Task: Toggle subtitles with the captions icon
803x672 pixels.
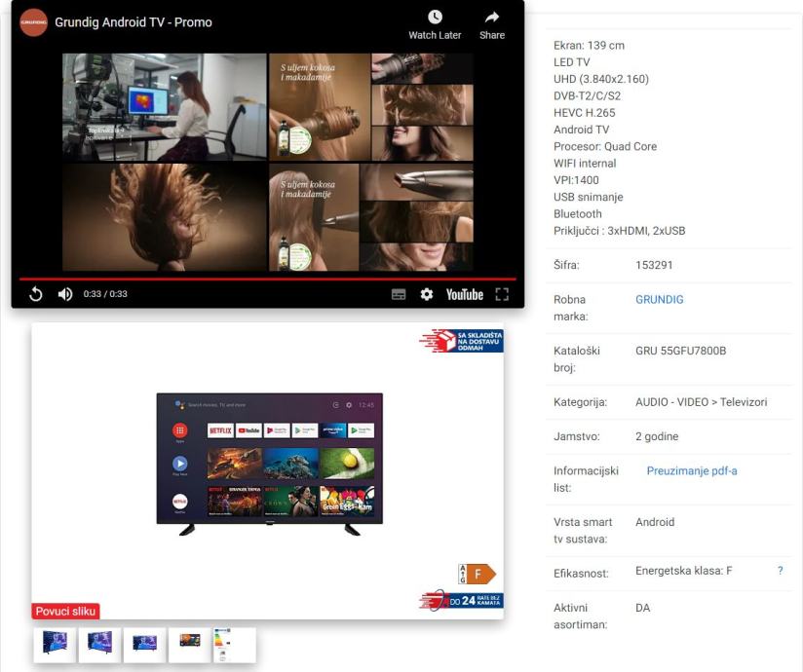Action: tap(399, 294)
